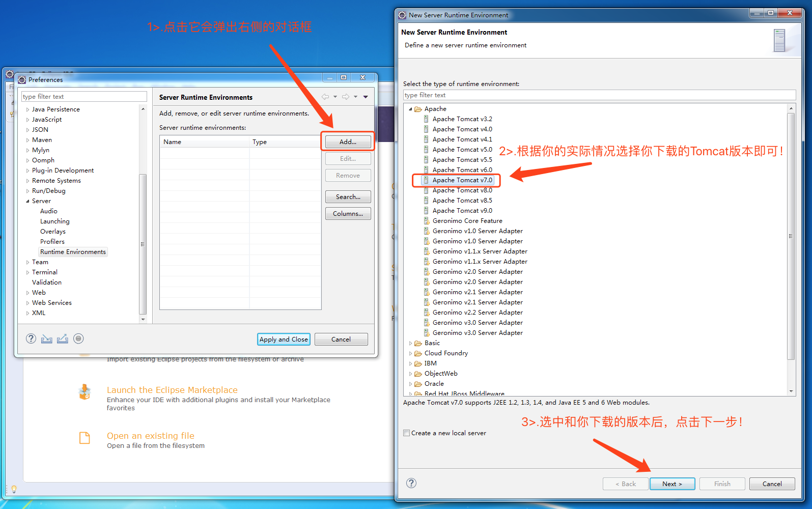Viewport: 812px width, 509px height.
Task: Click Apply and Close button
Action: tap(284, 340)
